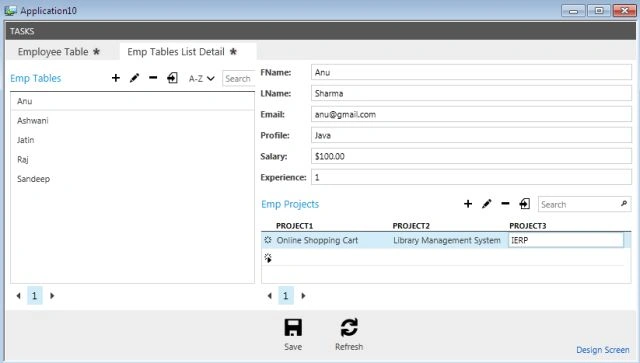Select Raj in the employee list
This screenshot has width=640, height=363.
point(132,159)
